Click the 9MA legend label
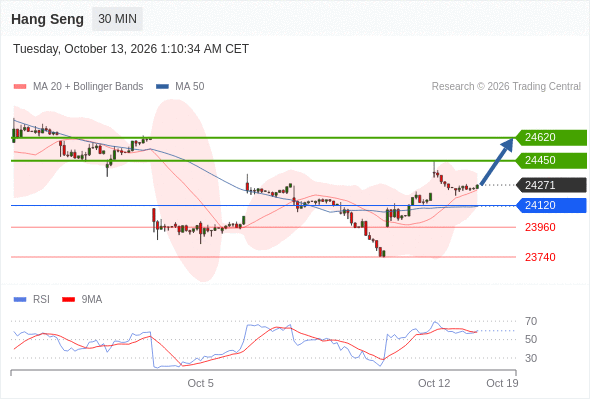Screen dimensions: 590x400 coord(92,300)
